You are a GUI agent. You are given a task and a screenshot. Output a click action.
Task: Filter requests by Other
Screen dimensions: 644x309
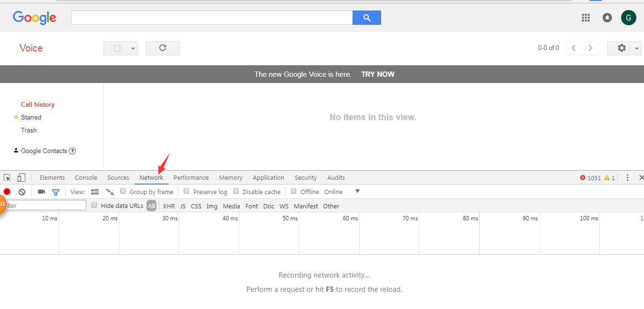[331, 206]
